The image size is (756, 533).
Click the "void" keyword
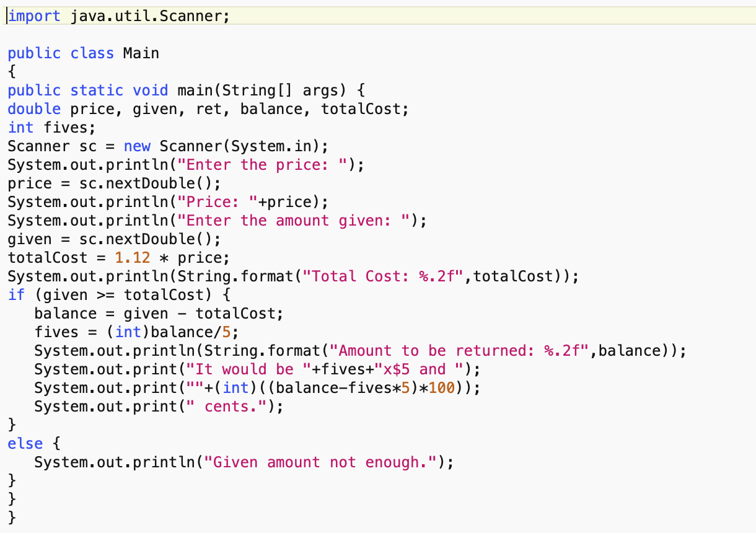click(151, 90)
